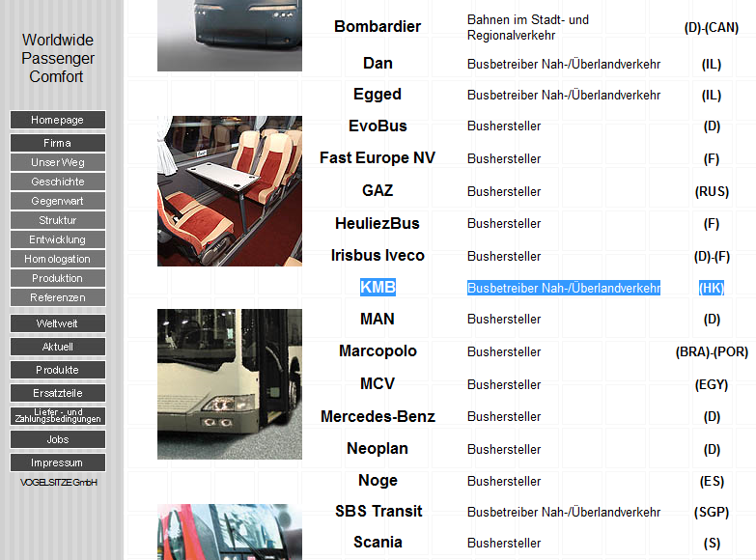756x560 pixels.
Task: Open the Impressum navigation button
Action: [x=57, y=462]
